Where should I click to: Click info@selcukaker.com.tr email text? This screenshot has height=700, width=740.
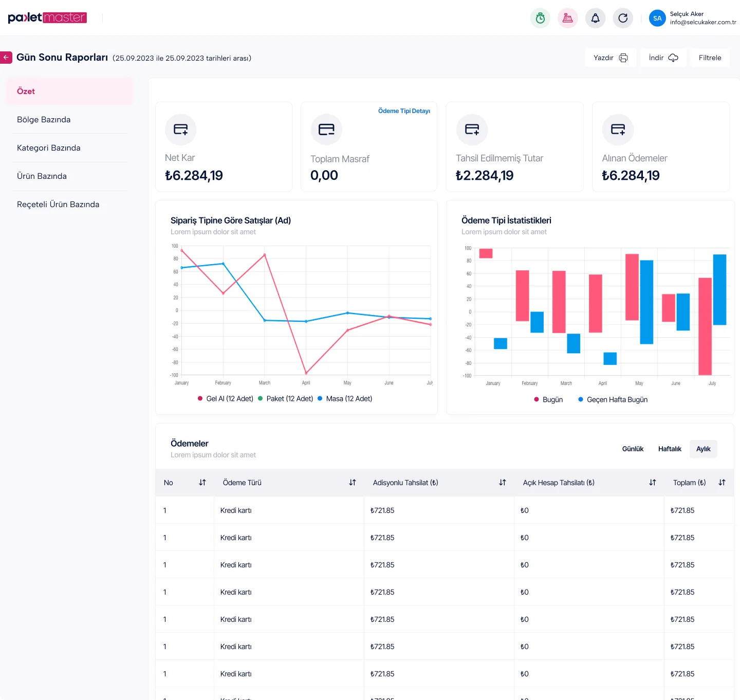pos(703,22)
